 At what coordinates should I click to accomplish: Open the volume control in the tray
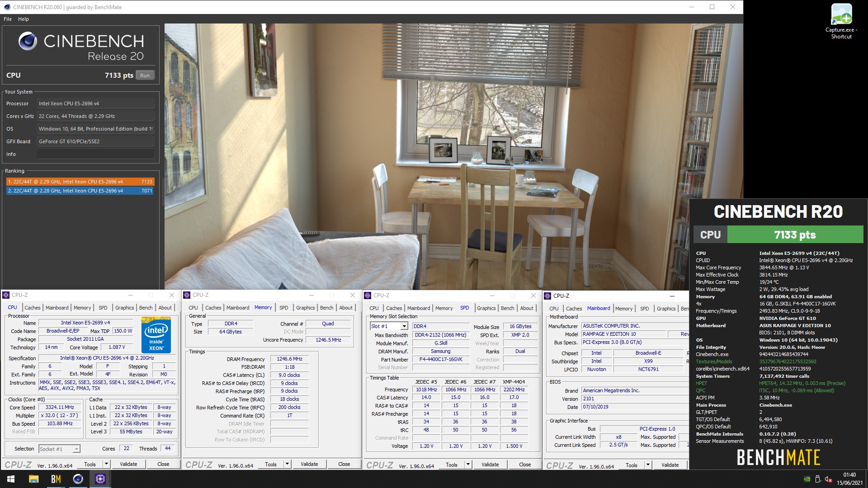(829, 479)
